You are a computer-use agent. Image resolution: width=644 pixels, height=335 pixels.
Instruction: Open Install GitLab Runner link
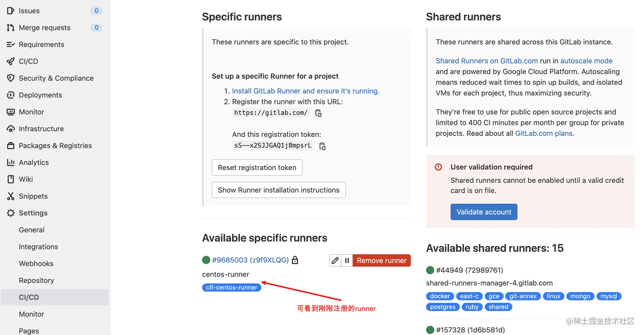point(305,91)
